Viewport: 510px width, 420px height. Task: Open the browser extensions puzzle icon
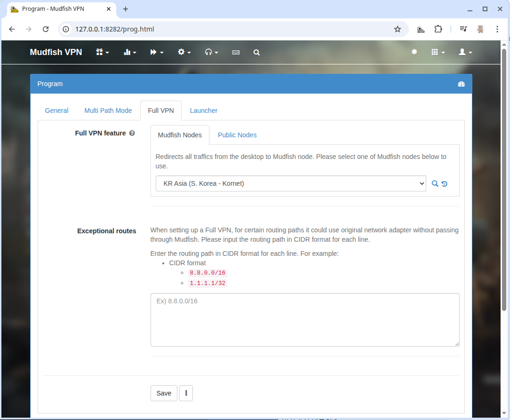tap(438, 29)
